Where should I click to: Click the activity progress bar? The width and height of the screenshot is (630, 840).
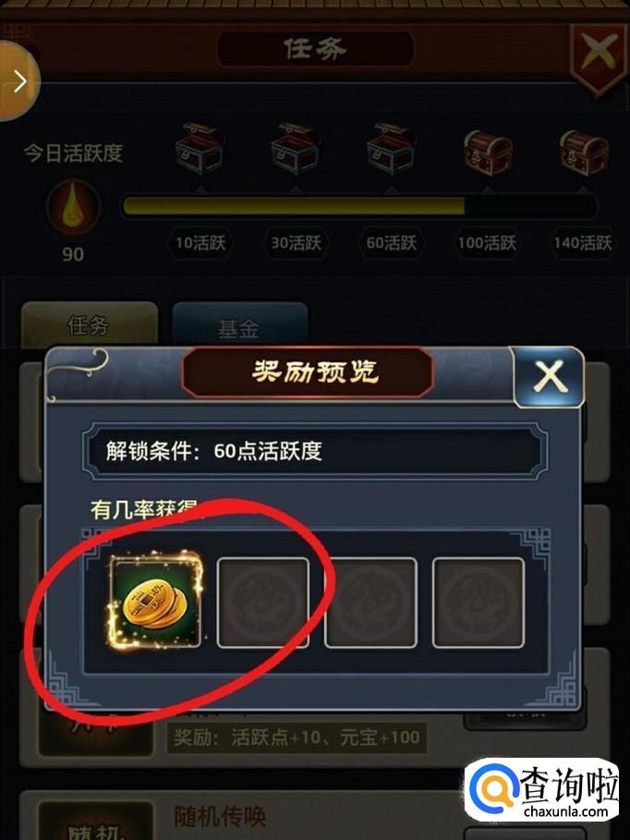coord(359,206)
